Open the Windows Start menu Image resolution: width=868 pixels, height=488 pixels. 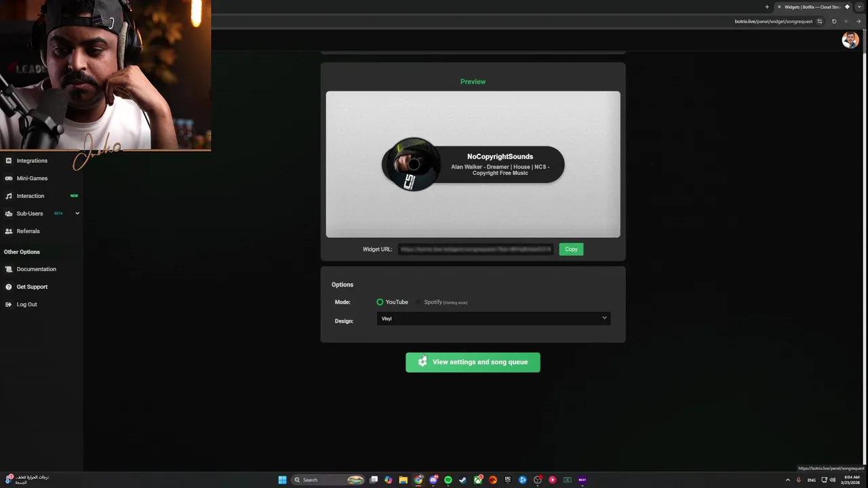pyautogui.click(x=282, y=480)
